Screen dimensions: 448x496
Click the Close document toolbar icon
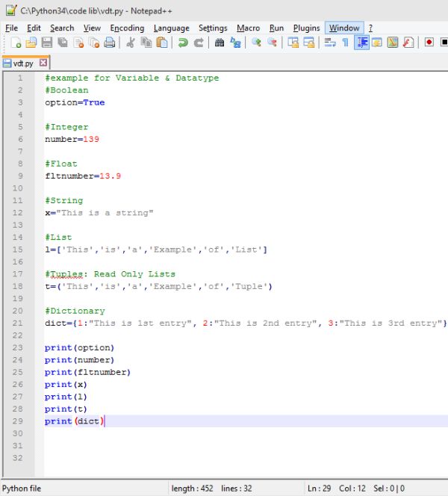coord(78,42)
